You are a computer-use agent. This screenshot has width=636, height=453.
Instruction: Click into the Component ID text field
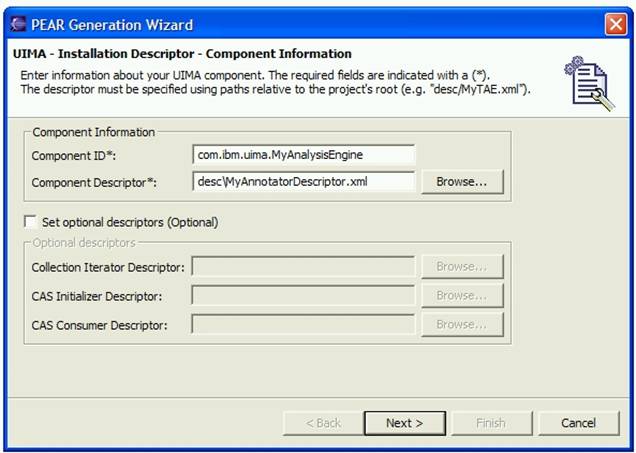(302, 155)
